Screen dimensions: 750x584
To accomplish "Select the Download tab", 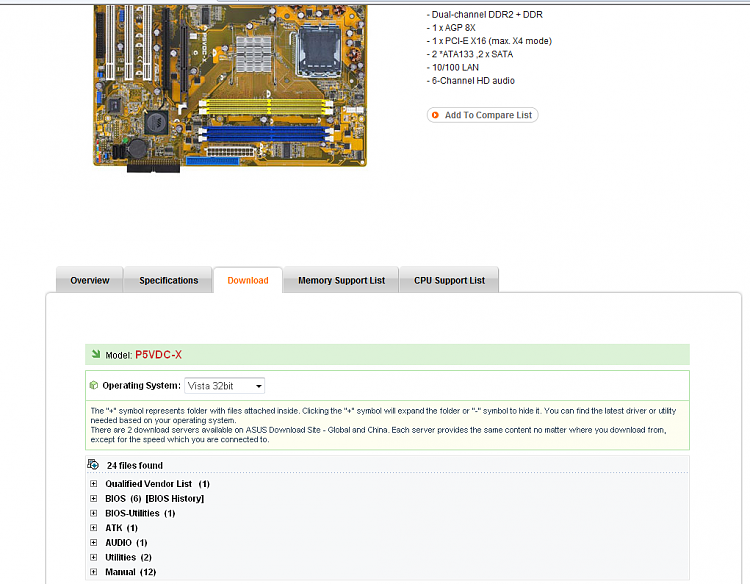I will coord(248,280).
